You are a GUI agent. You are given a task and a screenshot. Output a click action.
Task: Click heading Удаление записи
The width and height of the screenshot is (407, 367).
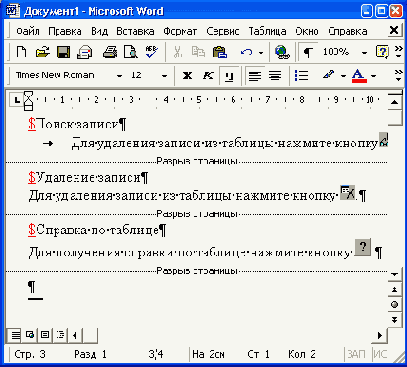[88, 177]
